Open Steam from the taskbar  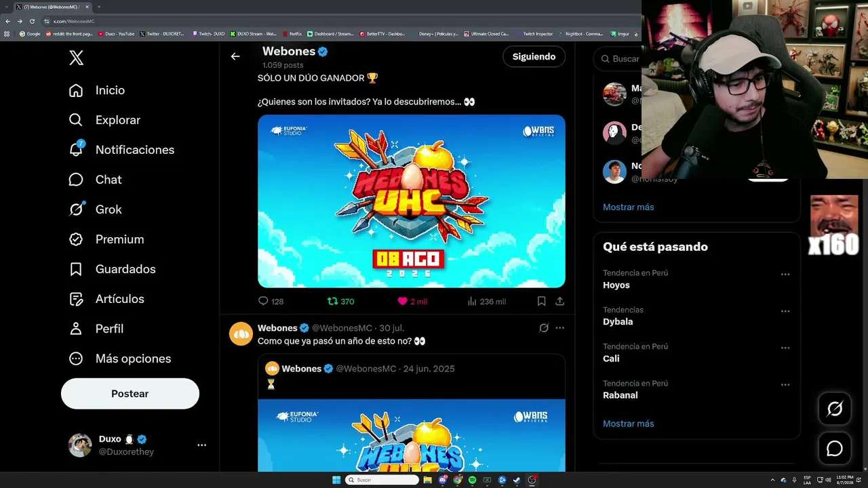(x=517, y=480)
